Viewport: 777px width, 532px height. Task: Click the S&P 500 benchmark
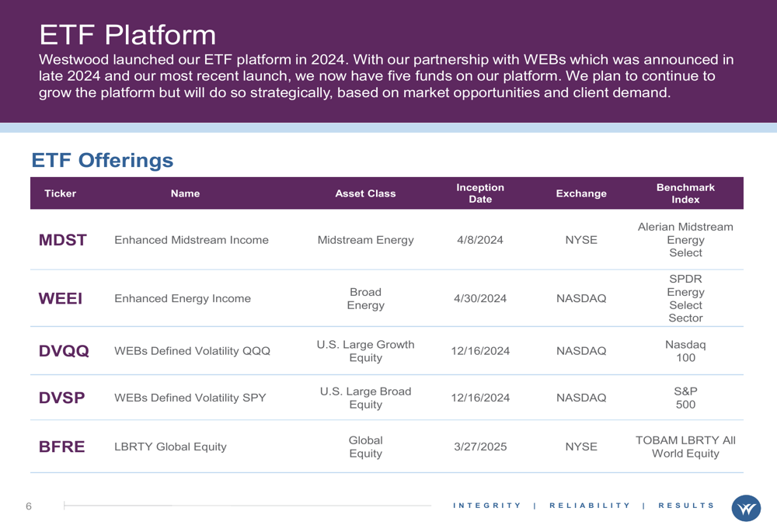click(x=685, y=398)
